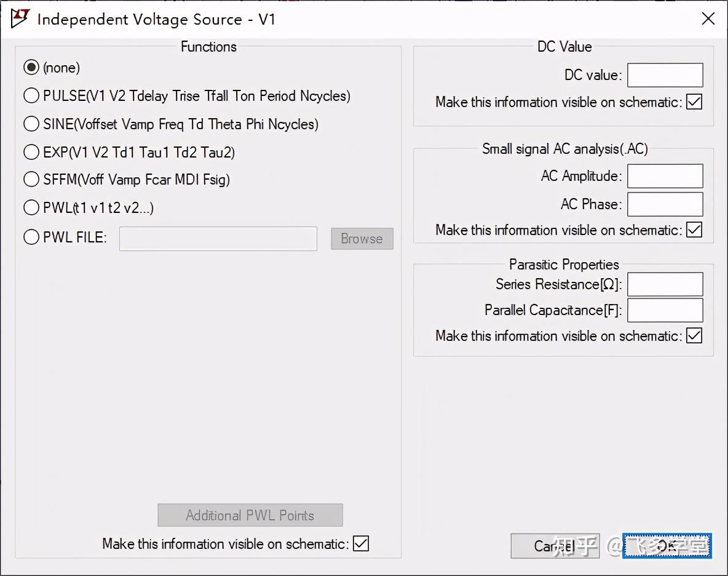The height and width of the screenshot is (576, 728).
Task: Select the (none) function option
Action: 31,68
